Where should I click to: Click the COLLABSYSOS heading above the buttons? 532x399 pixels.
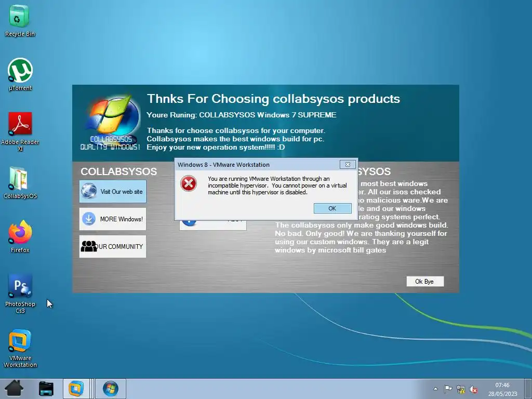[119, 171]
